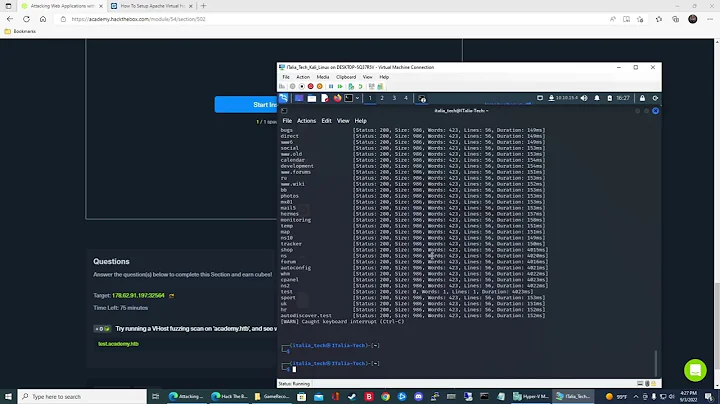This screenshot has height=404, width=720.
Task: Open the browser profile avatar
Action: click(x=692, y=19)
